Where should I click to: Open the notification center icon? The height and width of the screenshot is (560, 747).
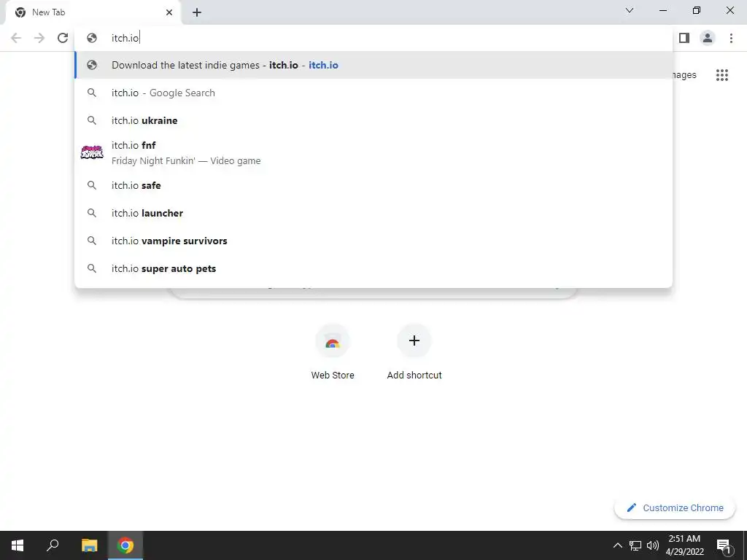pos(723,545)
